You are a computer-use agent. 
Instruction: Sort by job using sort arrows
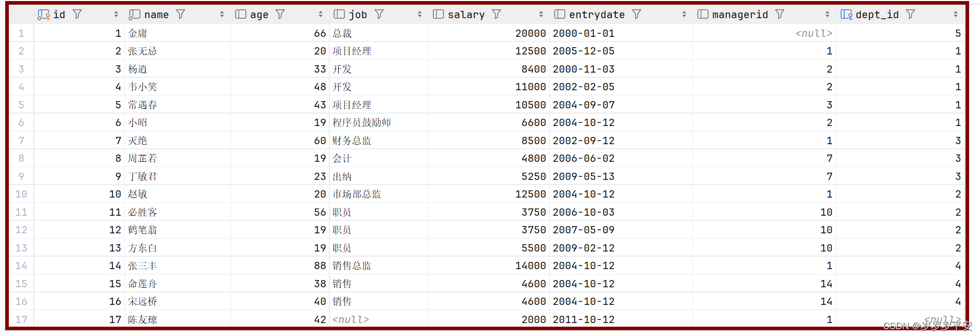point(419,15)
